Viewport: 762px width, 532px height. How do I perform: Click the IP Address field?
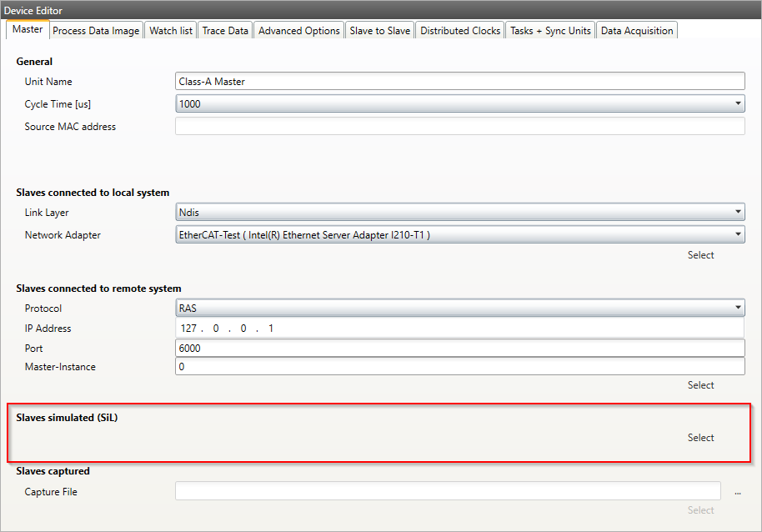(459, 329)
